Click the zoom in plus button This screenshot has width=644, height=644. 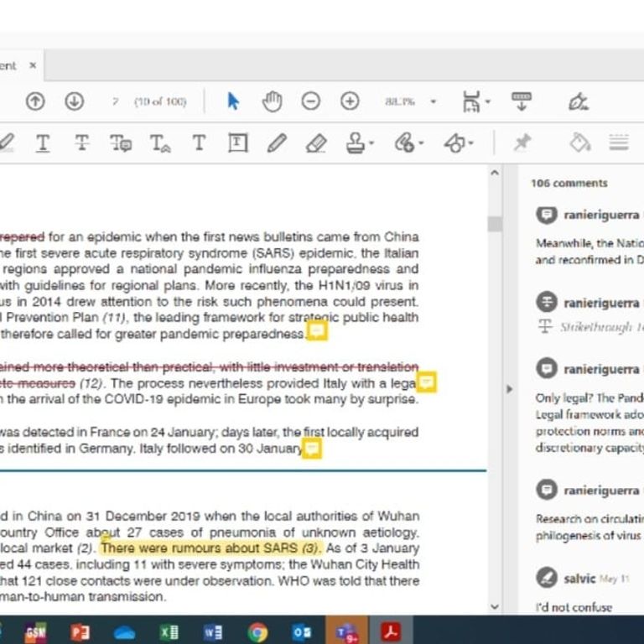point(350,101)
